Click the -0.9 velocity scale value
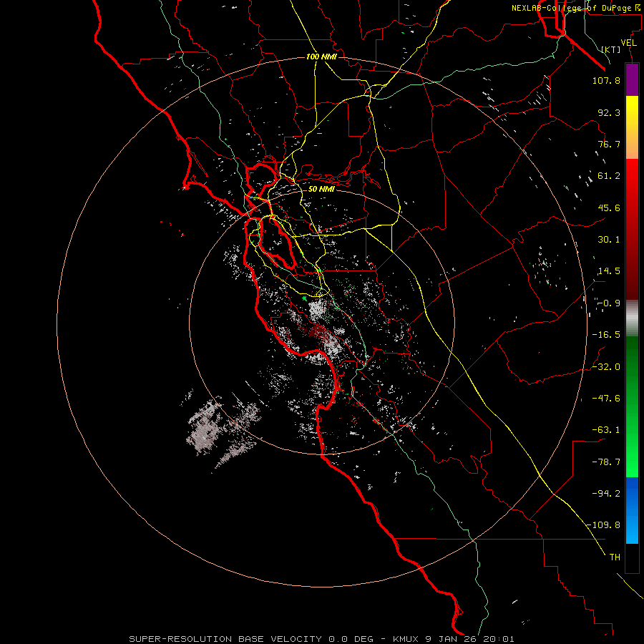The image size is (644, 644). click(609, 303)
